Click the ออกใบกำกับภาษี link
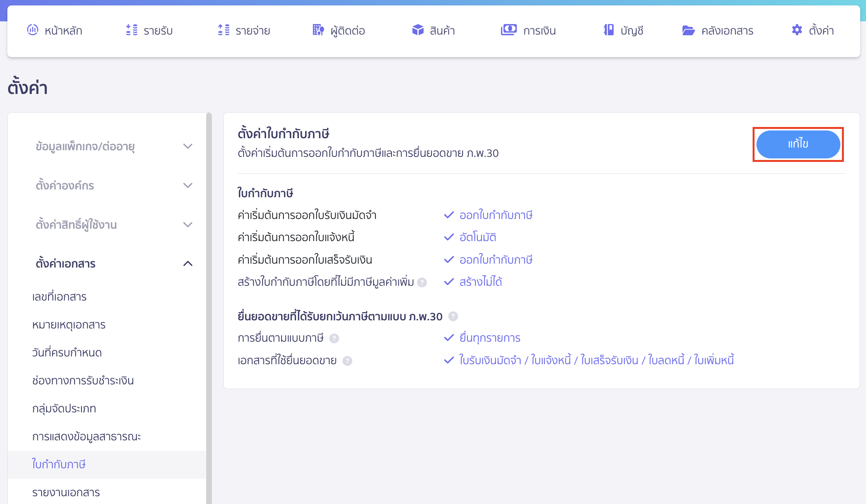Viewport: 866px width, 504px height. click(x=496, y=215)
